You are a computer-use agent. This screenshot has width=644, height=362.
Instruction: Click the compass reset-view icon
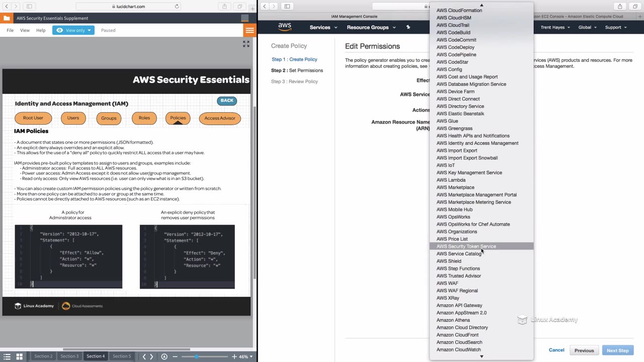(x=164, y=356)
